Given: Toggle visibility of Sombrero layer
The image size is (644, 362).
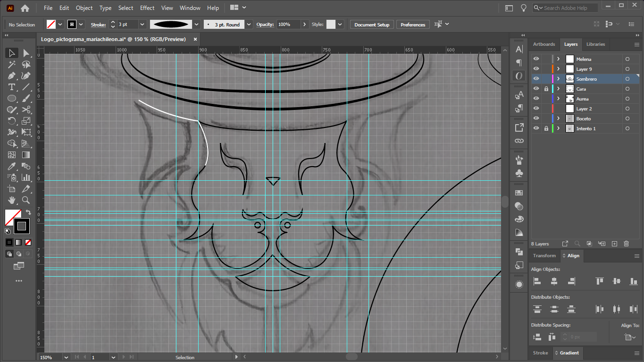Looking at the screenshot, I should tap(536, 79).
